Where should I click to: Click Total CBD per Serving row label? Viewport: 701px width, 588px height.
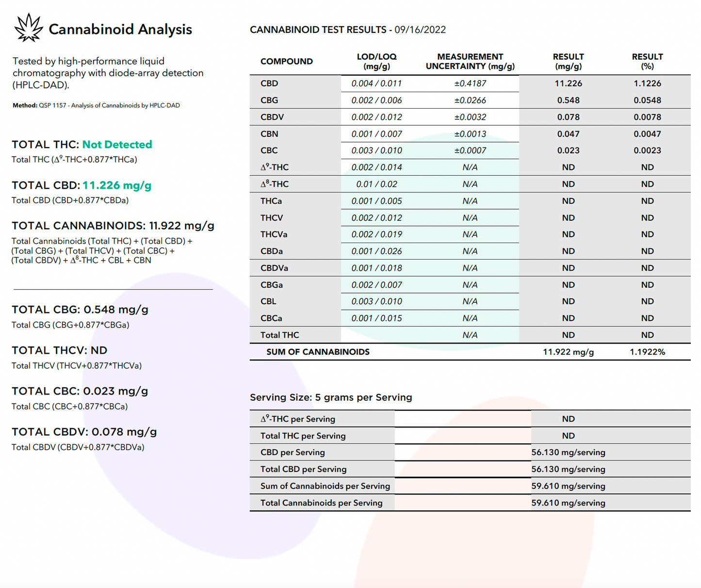click(304, 469)
